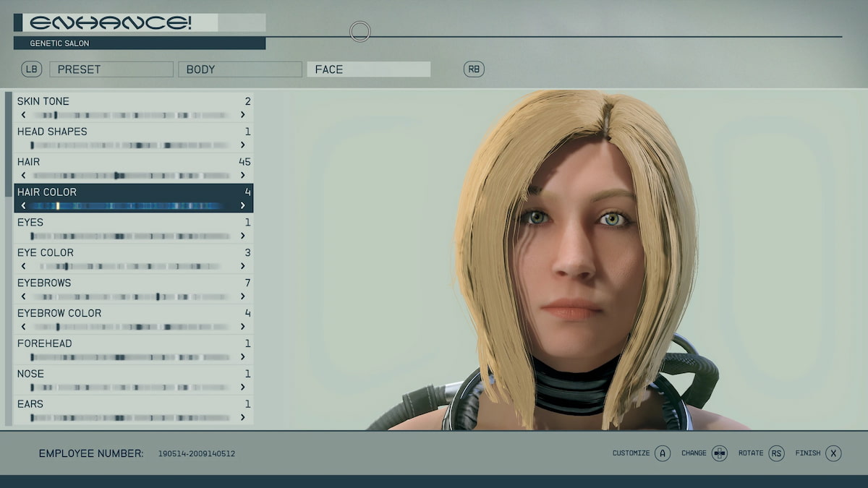The image size is (868, 488).
Task: Click the A button icon beside CUSTOMIZE
Action: (663, 453)
